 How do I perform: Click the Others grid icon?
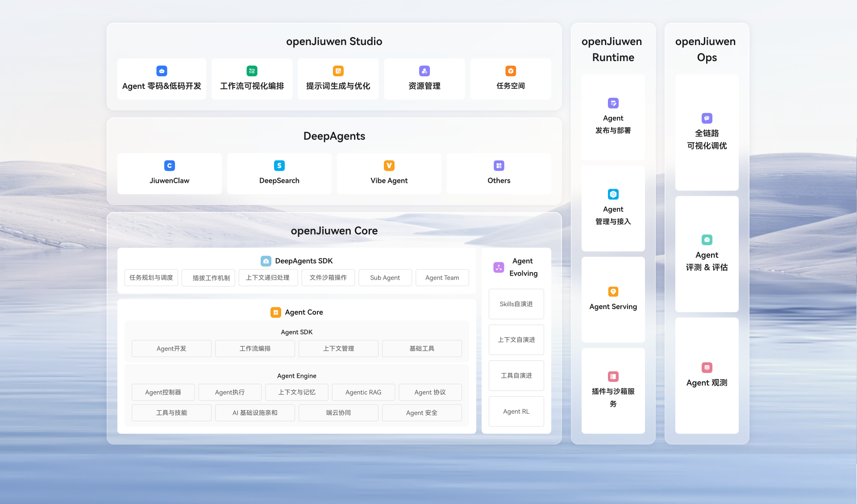point(499,165)
